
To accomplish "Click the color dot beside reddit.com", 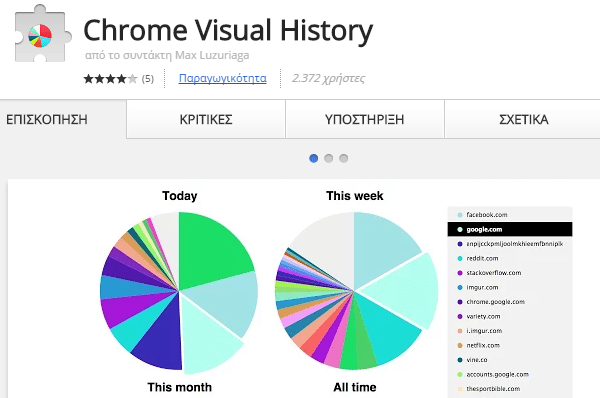I will tap(460, 258).
